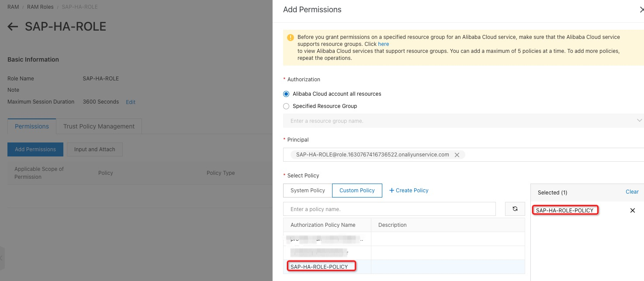Open the resource group selection dropdown
Screen dimensions: 644x281
coord(639,120)
